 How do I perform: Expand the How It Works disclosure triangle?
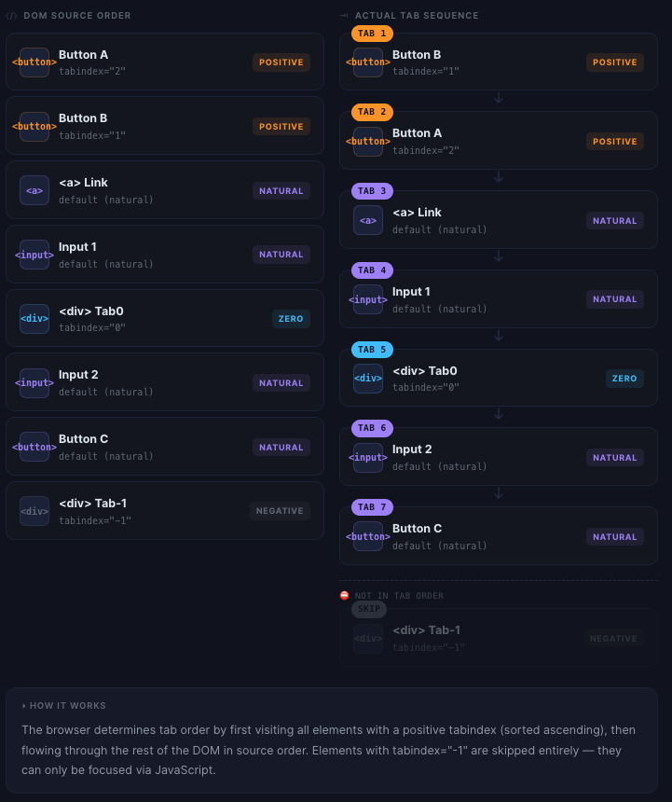click(24, 706)
